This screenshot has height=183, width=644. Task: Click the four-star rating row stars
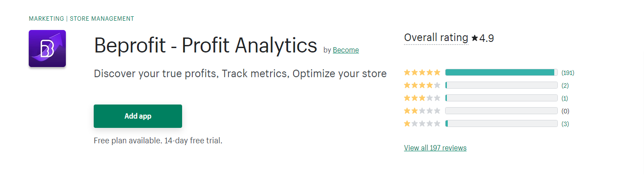click(422, 86)
